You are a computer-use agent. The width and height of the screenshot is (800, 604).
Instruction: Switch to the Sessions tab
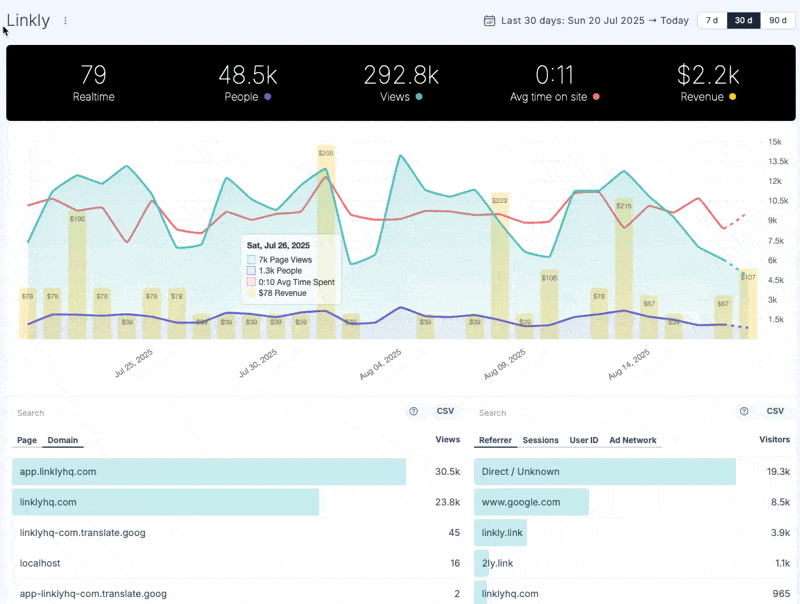[x=540, y=440]
